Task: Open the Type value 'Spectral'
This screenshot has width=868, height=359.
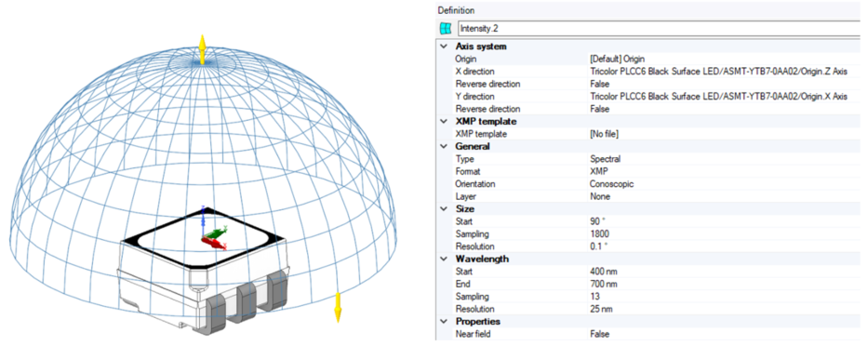Action: (x=605, y=159)
